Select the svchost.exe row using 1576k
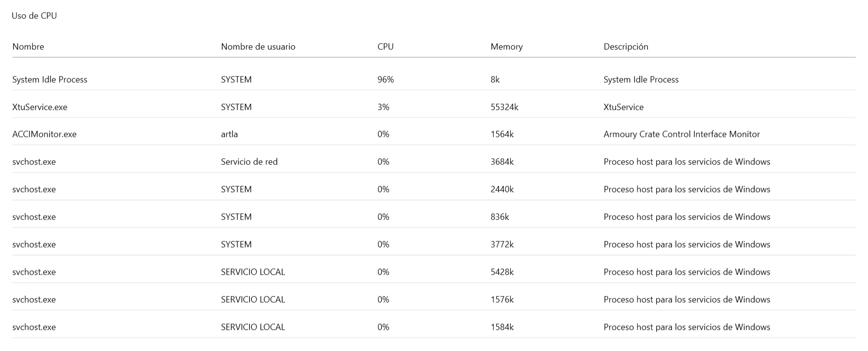Screen dimensions: 868x351 (x=434, y=299)
